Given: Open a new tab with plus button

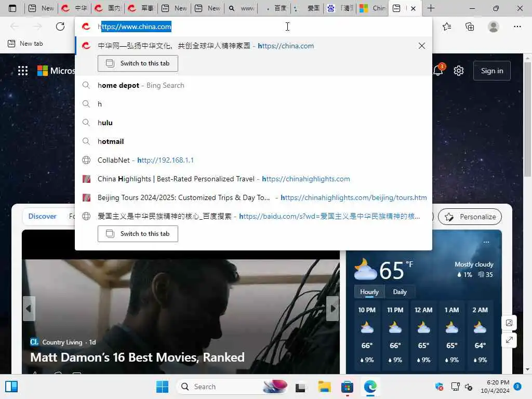Looking at the screenshot, I should click(431, 8).
